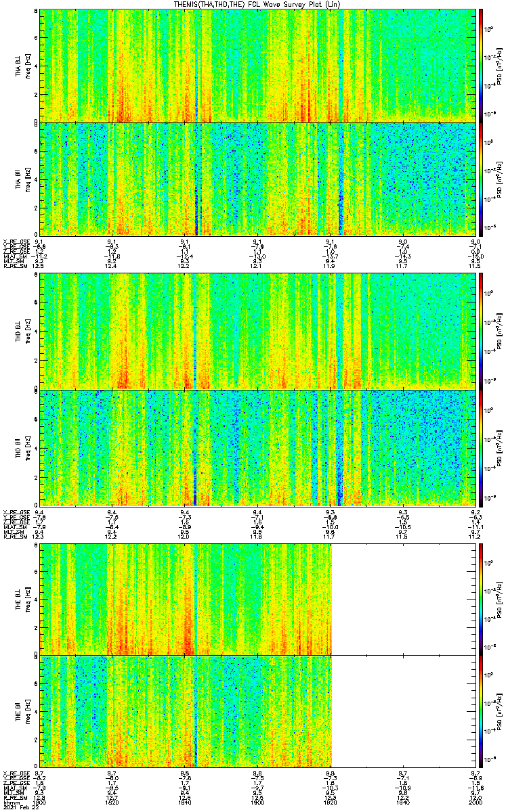Click the 1900 time tick label

tap(257, 803)
